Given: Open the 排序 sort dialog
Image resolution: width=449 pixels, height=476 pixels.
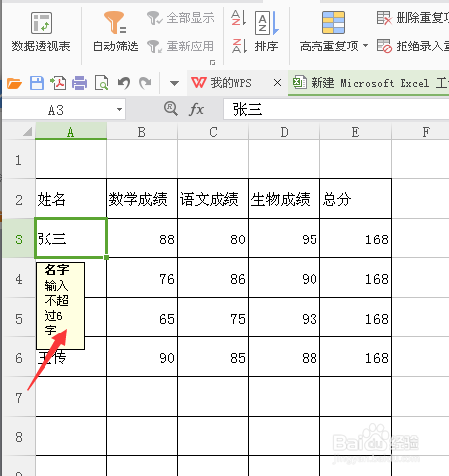Looking at the screenshot, I should pos(266,32).
